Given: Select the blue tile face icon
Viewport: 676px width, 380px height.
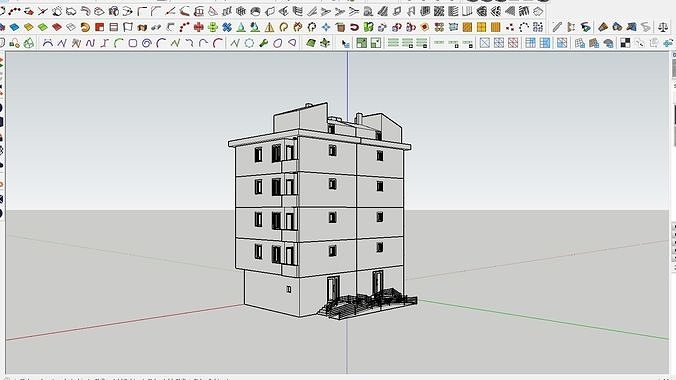Looking at the screenshot, I should click(x=14, y=28).
